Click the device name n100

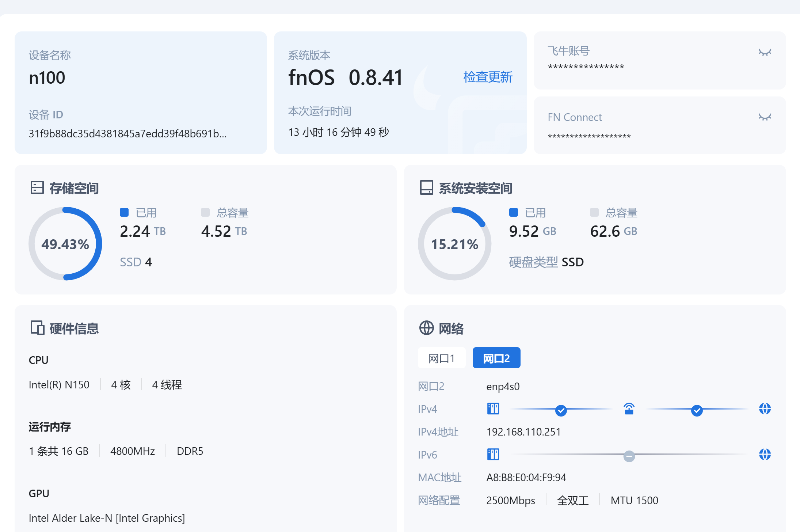pyautogui.click(x=47, y=78)
